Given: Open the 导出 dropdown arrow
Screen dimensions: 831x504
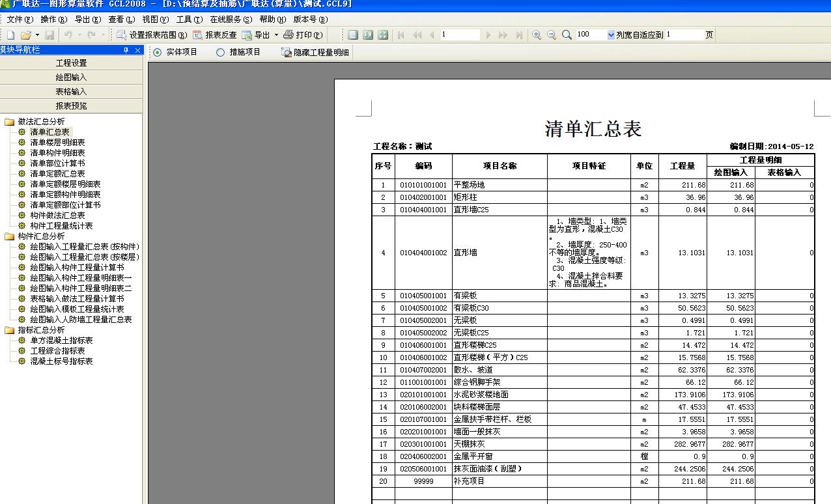Looking at the screenshot, I should pyautogui.click(x=276, y=35).
